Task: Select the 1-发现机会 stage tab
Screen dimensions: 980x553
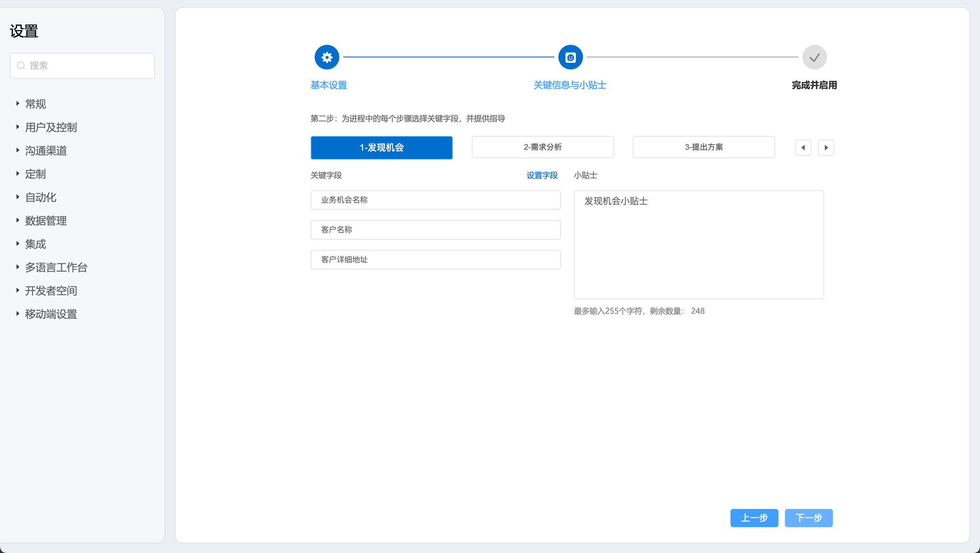Action: pos(381,148)
